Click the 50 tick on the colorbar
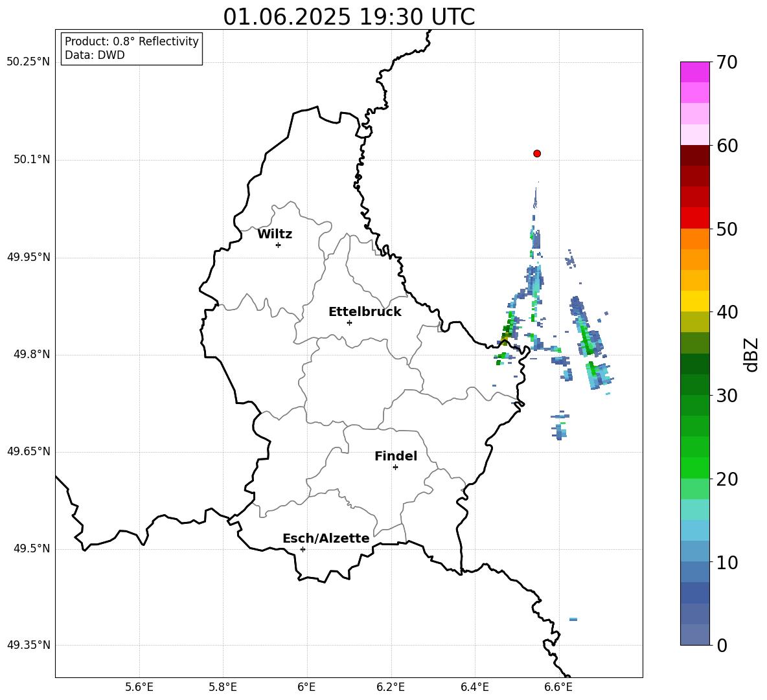Image resolution: width=767 pixels, height=700 pixels. pos(727,229)
